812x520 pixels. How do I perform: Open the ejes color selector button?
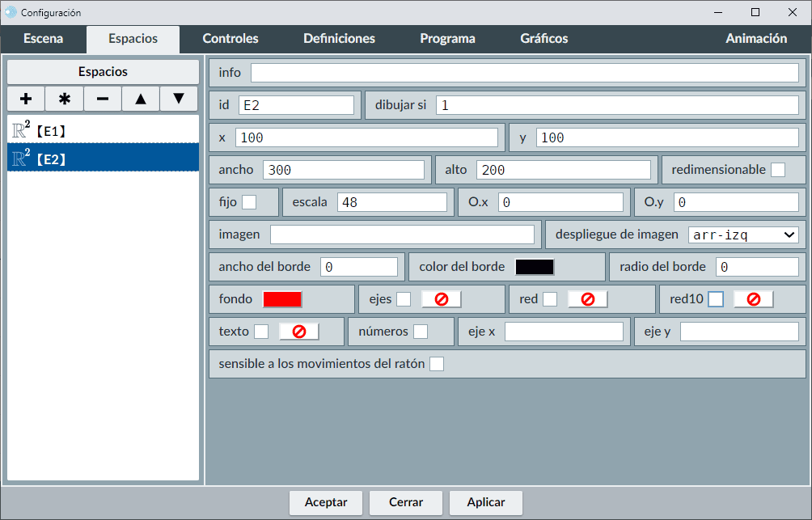click(442, 299)
